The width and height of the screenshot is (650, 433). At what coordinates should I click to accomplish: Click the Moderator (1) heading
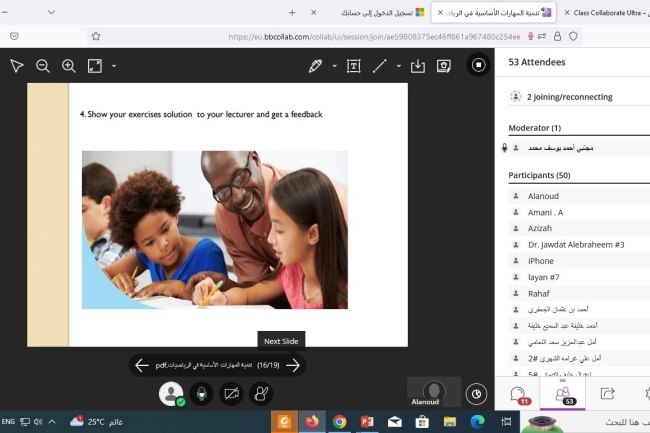click(x=535, y=128)
